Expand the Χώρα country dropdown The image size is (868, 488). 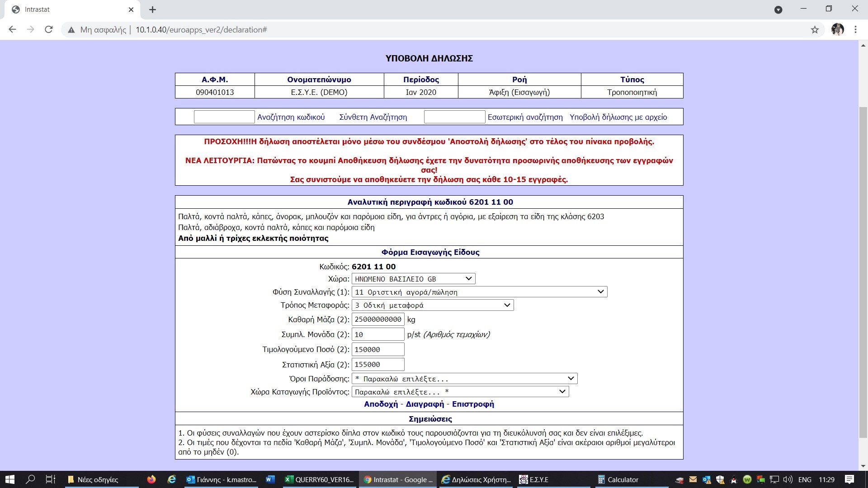click(413, 279)
